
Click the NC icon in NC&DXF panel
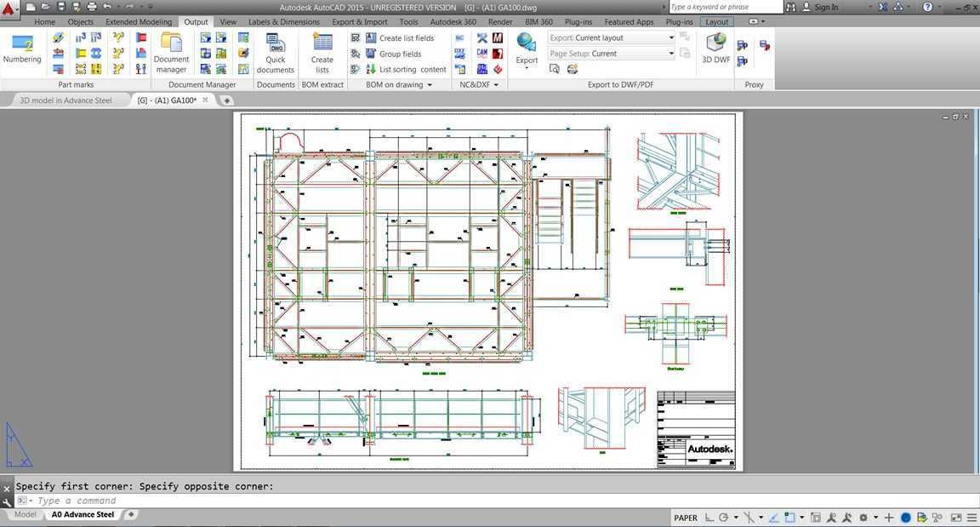460,38
